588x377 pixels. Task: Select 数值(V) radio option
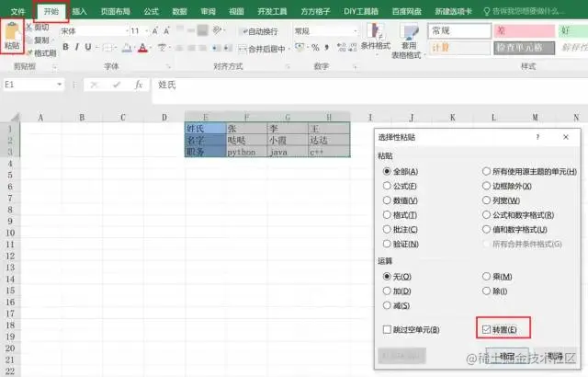(x=401, y=200)
